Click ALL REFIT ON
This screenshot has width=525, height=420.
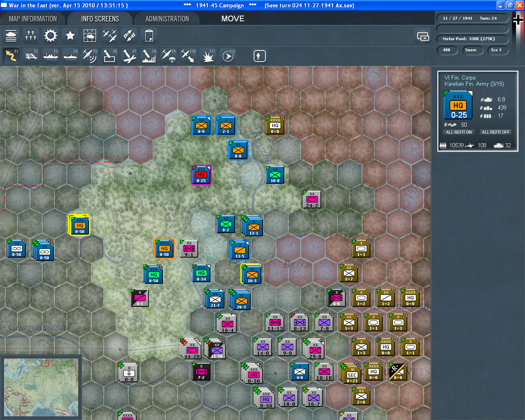pos(459,132)
